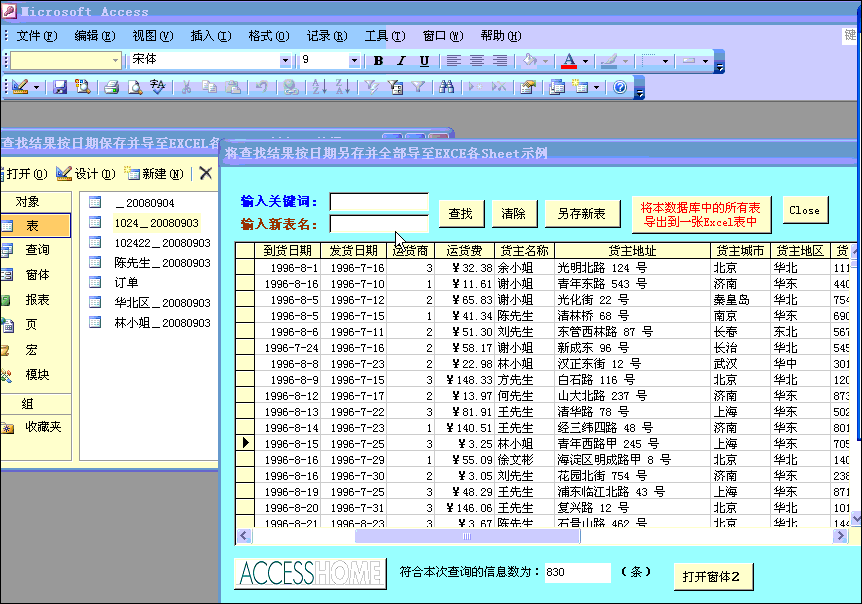The width and height of the screenshot is (862, 604).
Task: Run the spelling check toolbar icon
Action: tap(158, 87)
